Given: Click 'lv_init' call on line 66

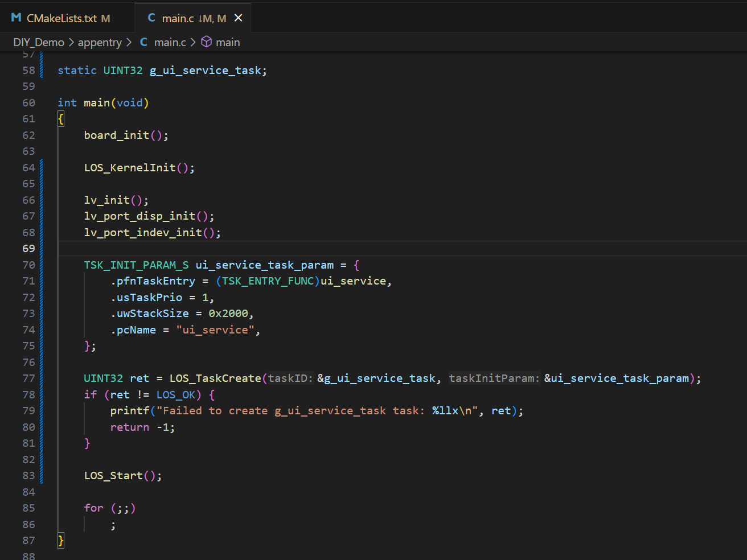Looking at the screenshot, I should tap(107, 200).
